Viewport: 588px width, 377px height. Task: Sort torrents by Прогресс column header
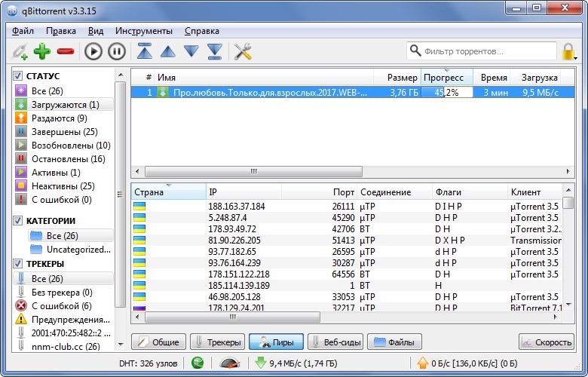[x=443, y=78]
